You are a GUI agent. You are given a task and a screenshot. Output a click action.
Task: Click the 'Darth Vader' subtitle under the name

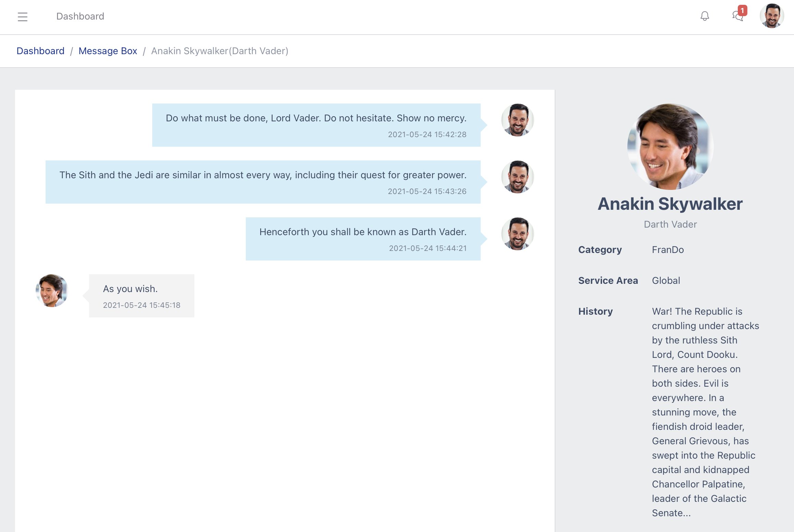click(x=670, y=224)
